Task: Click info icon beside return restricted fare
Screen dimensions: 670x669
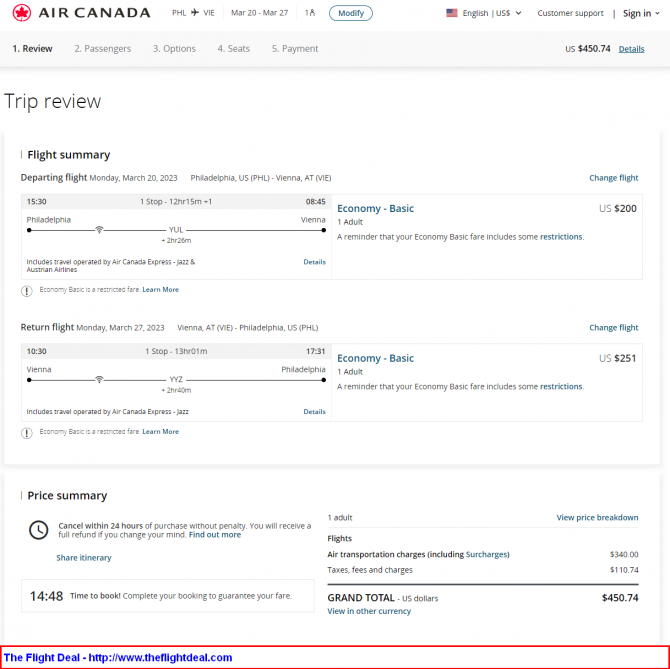Action: [27, 432]
